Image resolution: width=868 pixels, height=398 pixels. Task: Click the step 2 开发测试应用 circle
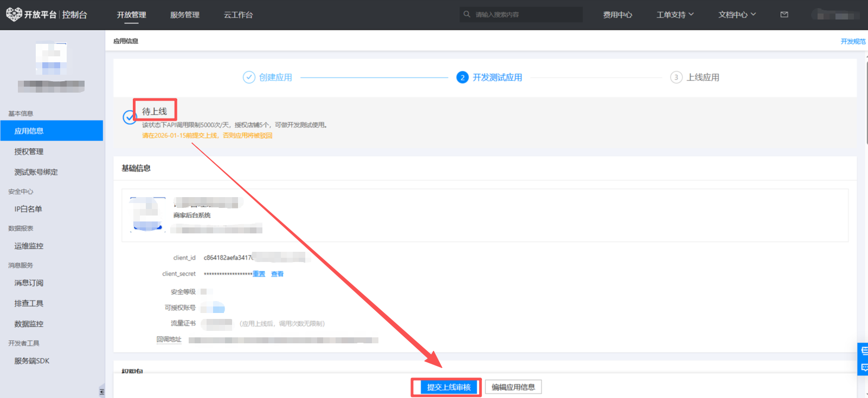[462, 77]
